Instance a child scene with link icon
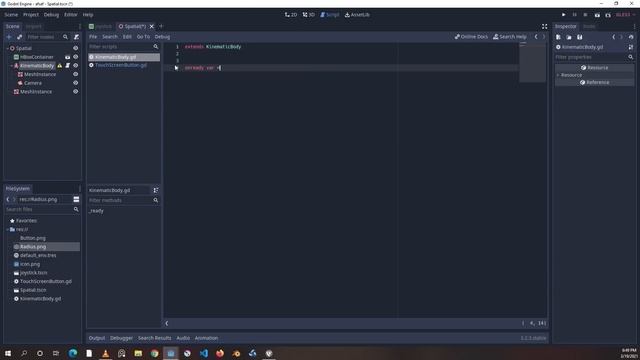Image resolution: width=640 pixels, height=360 pixels. 19,37
